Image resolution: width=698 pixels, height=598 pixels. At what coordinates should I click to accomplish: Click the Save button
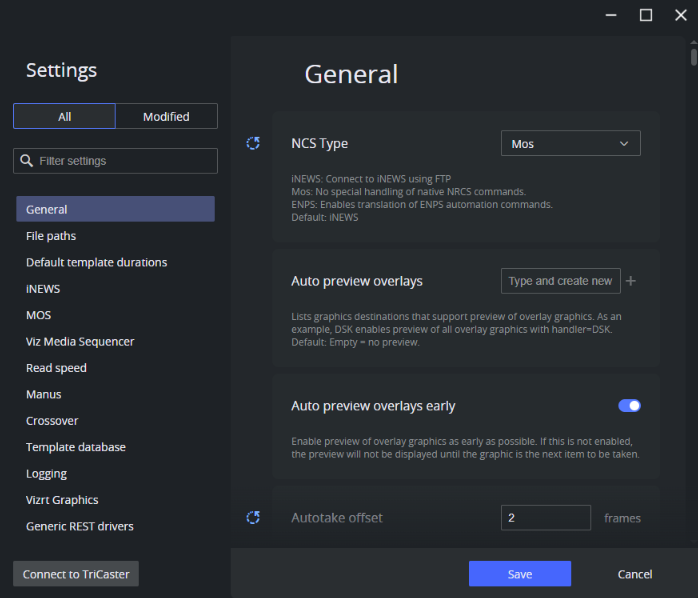519,574
